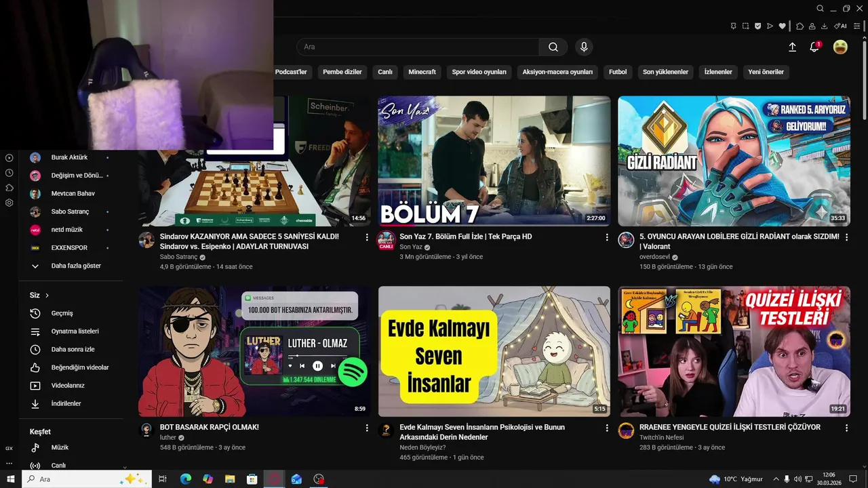Expand the Siz section chevron
Screen dimensions: 868x488
[47, 296]
